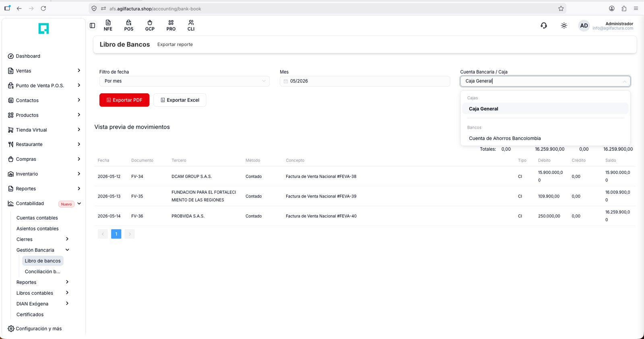Screen dimensions: 644x339
Task: Click the Saldo column header
Action: tap(611, 160)
